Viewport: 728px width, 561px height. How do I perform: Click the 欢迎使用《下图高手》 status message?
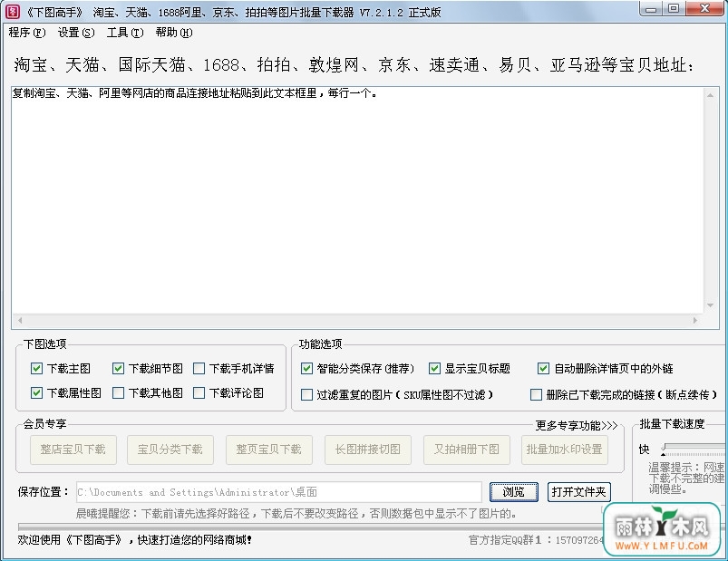tap(135, 540)
